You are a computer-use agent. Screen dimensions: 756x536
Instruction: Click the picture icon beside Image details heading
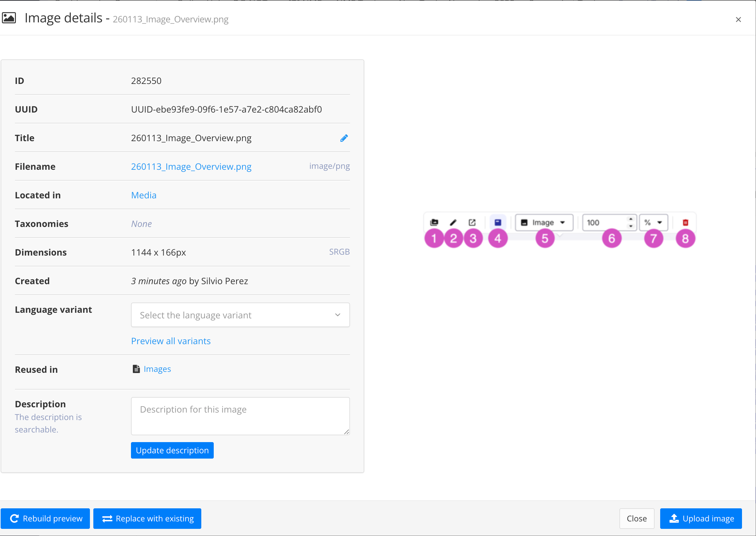(9, 18)
